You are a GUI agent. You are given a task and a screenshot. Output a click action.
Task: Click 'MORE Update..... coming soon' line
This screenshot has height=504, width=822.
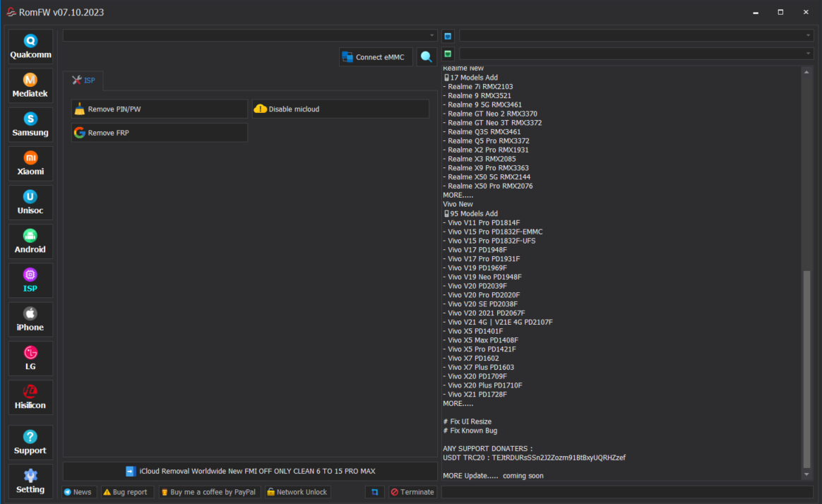pyautogui.click(x=494, y=476)
